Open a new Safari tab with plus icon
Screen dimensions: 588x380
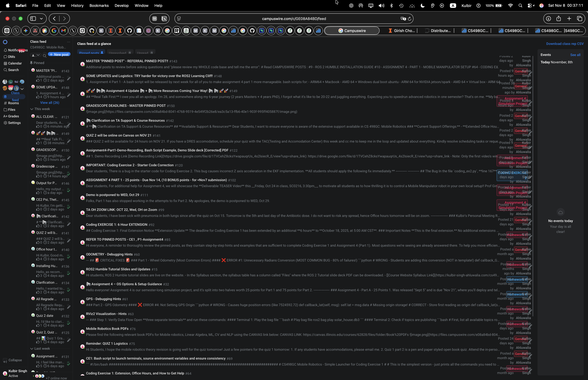[x=569, y=18]
